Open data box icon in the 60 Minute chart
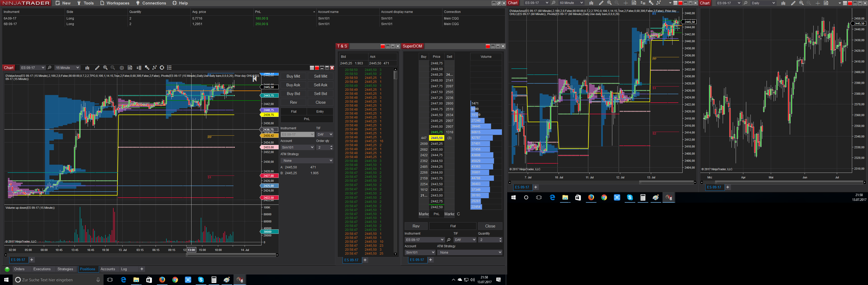The height and width of the screenshot is (285, 868). tap(634, 3)
